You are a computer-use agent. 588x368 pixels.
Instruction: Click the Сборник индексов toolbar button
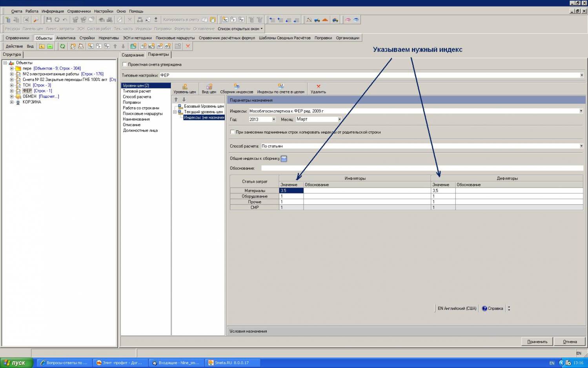pos(237,89)
